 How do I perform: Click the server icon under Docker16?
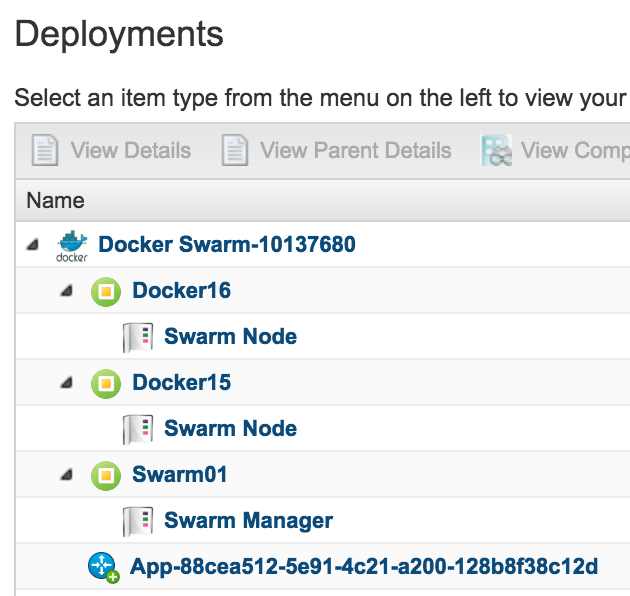coord(136,337)
